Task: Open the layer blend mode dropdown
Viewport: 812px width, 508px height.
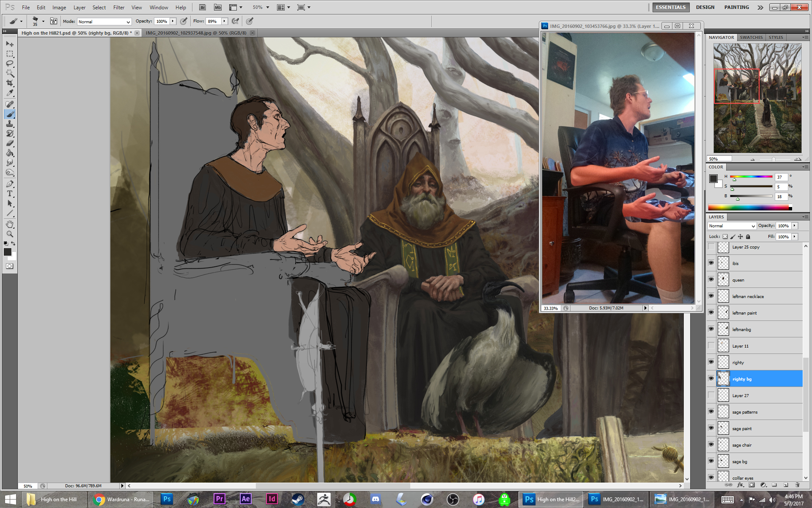Action: (732, 226)
